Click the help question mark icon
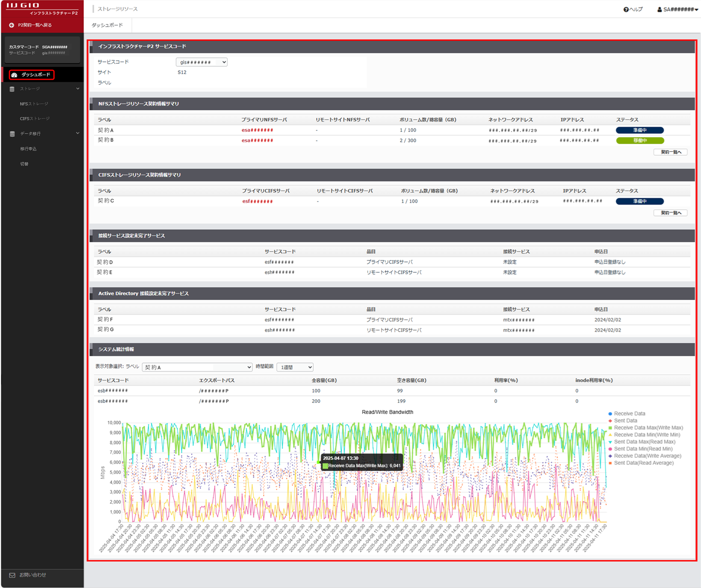 pos(626,10)
